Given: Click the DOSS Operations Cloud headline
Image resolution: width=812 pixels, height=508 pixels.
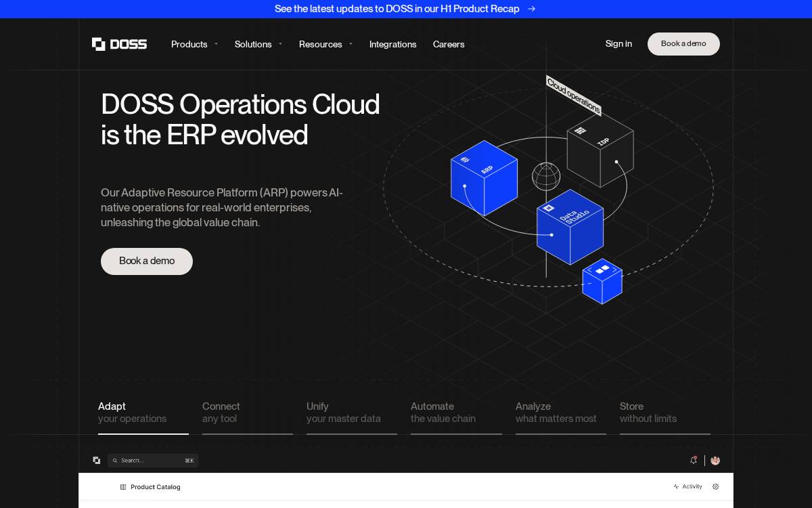Looking at the screenshot, I should click(240, 120).
